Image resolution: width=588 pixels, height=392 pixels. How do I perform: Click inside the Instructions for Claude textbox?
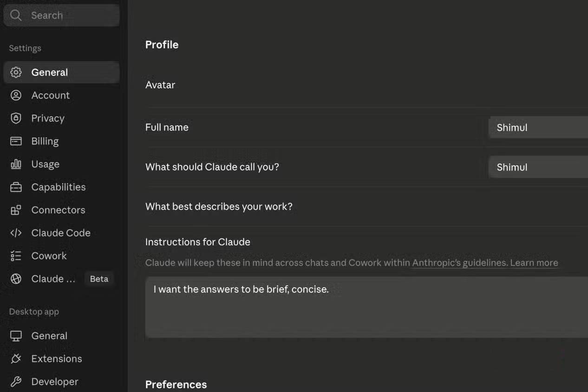click(366, 307)
